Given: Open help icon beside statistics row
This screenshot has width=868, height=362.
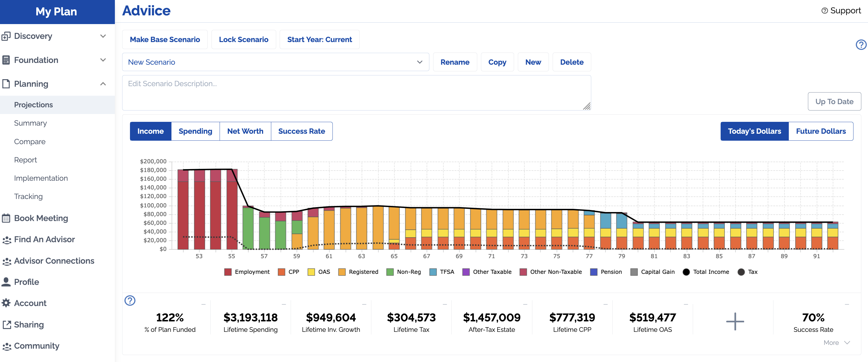Looking at the screenshot, I should pyautogui.click(x=130, y=300).
